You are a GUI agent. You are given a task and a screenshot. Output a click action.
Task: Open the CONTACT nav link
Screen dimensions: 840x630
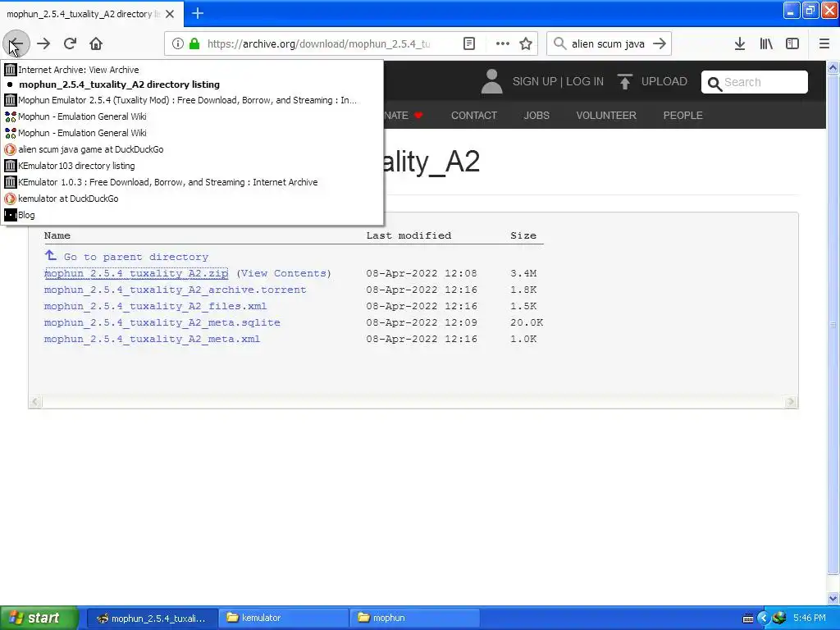pos(473,115)
